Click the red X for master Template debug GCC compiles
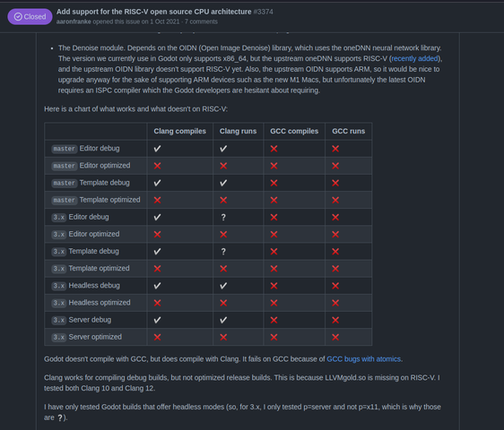This screenshot has height=430, width=504. [x=274, y=183]
